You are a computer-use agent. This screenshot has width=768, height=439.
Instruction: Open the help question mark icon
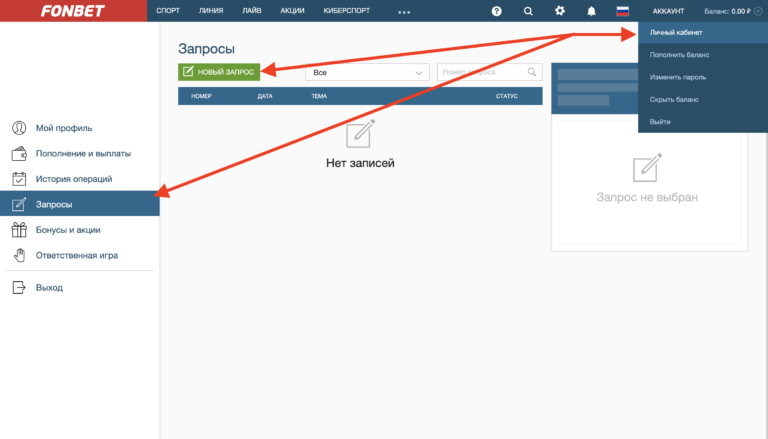pos(497,11)
